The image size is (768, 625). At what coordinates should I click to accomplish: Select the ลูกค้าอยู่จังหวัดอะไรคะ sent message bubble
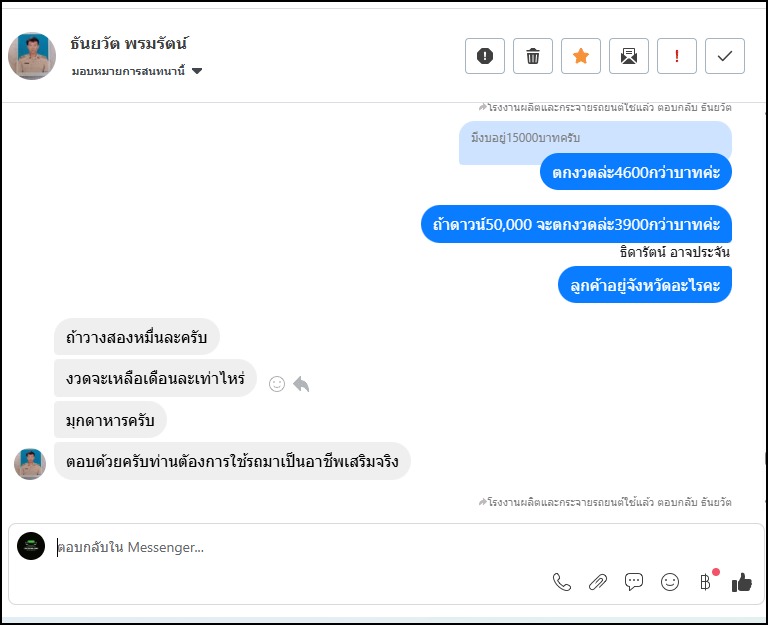(645, 285)
